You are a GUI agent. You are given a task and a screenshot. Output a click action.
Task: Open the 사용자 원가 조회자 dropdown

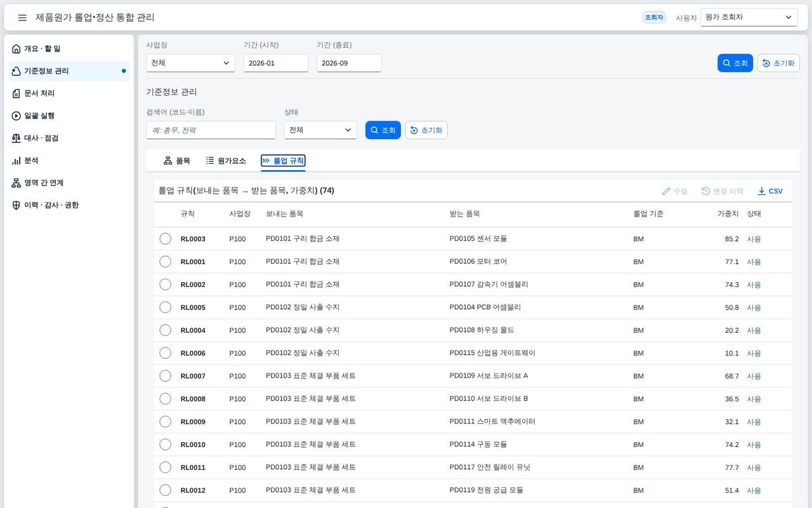point(749,17)
